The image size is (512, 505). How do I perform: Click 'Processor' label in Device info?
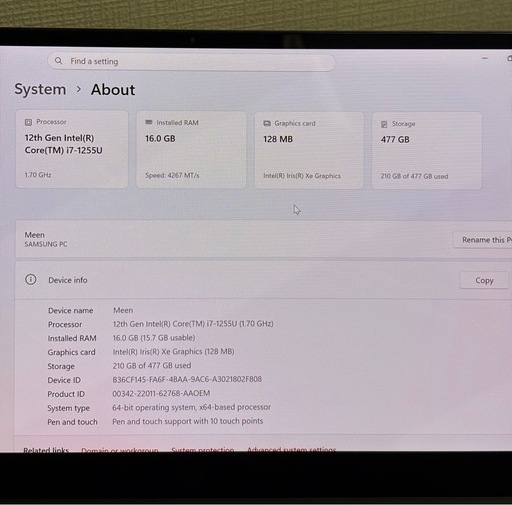[65, 324]
